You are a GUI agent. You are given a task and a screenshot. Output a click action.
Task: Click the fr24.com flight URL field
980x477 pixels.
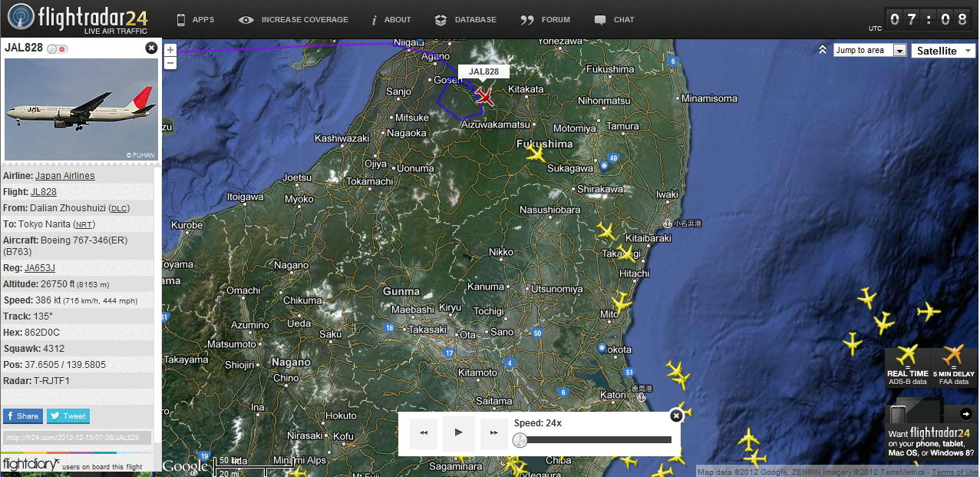tap(77, 438)
